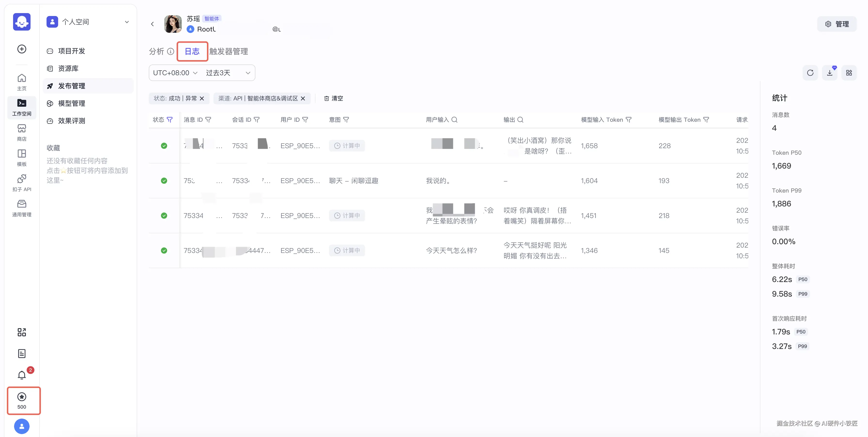Switch to the 分析 tab

coord(156,51)
